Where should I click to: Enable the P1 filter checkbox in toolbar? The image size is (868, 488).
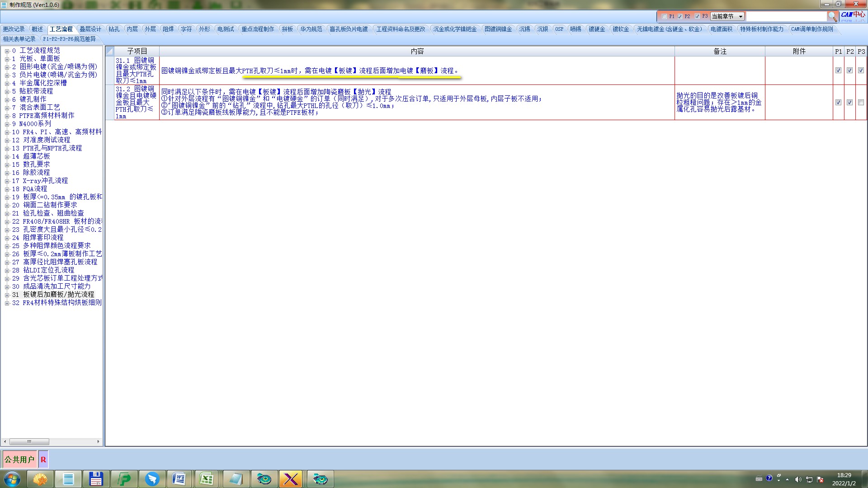[664, 16]
